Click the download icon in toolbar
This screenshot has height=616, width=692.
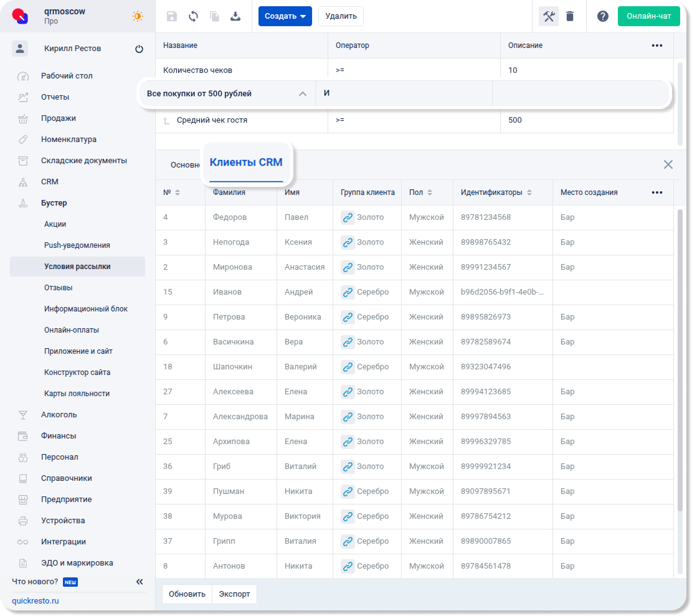pos(235,16)
